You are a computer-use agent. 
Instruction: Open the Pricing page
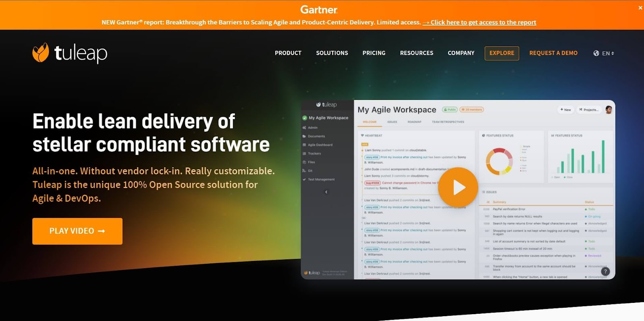pos(374,53)
